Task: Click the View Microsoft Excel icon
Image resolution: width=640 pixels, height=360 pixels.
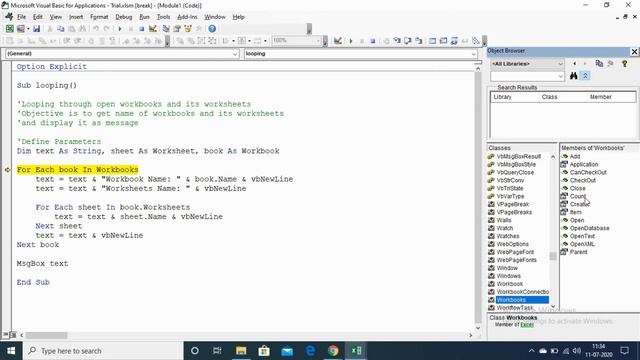Action: [9, 29]
